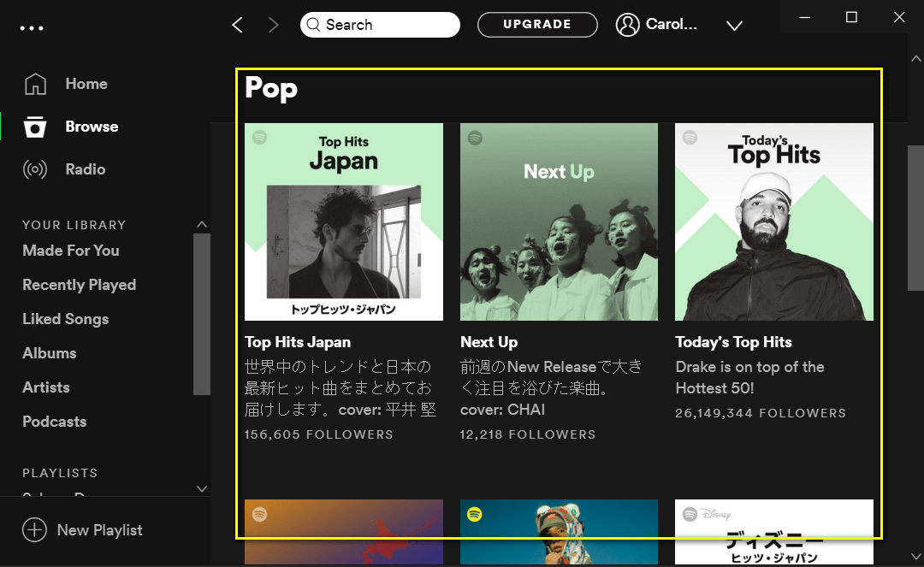
Task: Click the Browse icon in sidebar
Action: tap(35, 127)
